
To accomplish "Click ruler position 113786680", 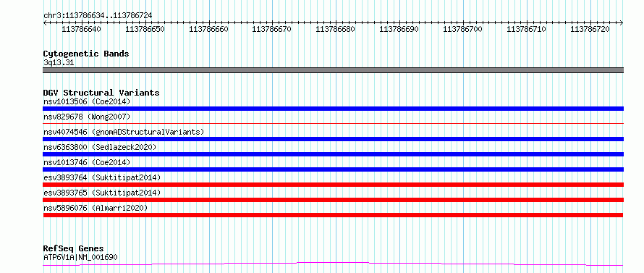I will pos(336,29).
